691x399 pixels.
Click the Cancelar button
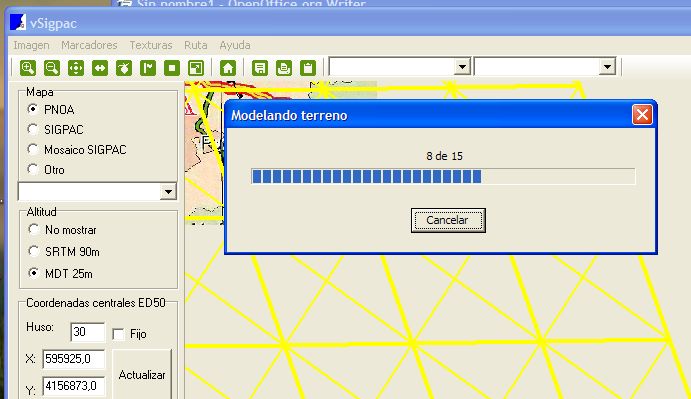[448, 220]
